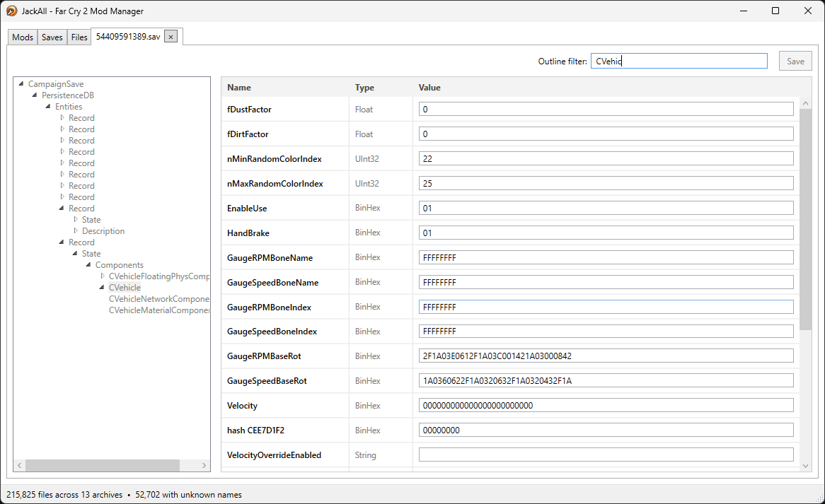Switch to the Mods tab
Screen dimensions: 825x504
click(x=23, y=37)
